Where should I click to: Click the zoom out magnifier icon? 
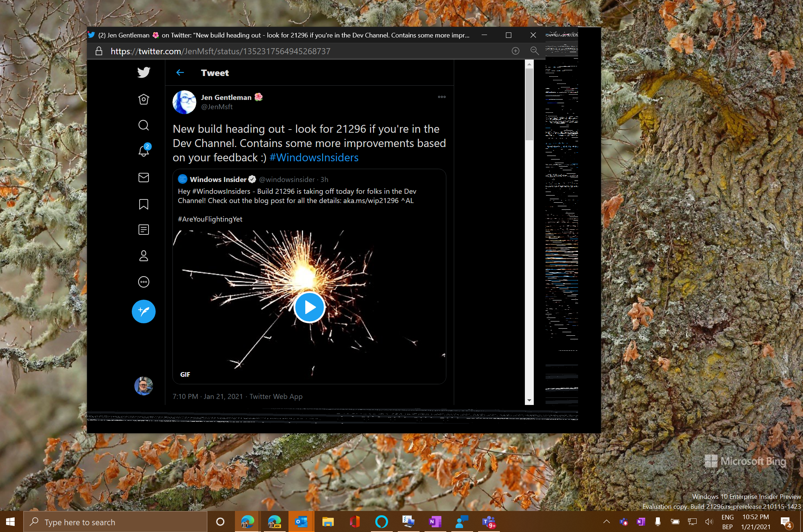[535, 51]
